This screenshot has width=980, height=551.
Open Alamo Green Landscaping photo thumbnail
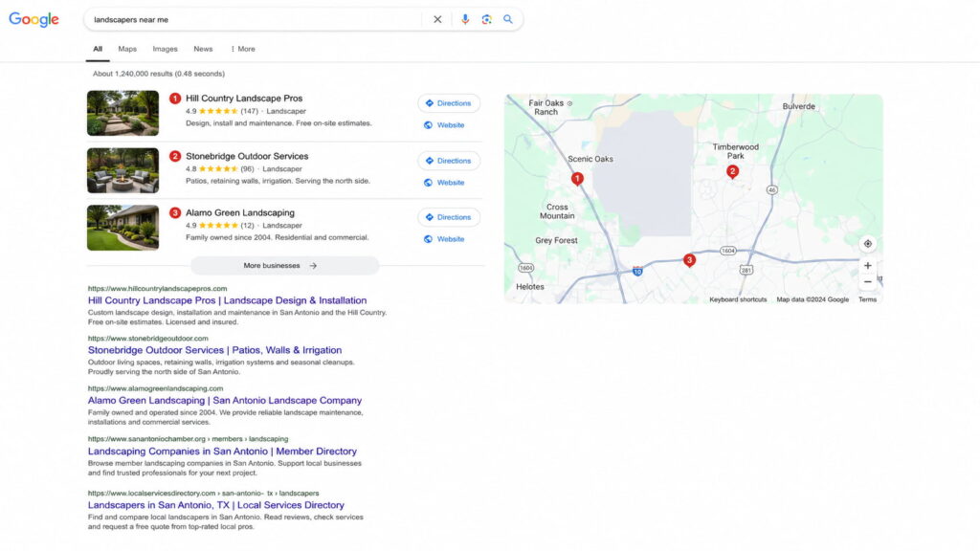(x=122, y=228)
